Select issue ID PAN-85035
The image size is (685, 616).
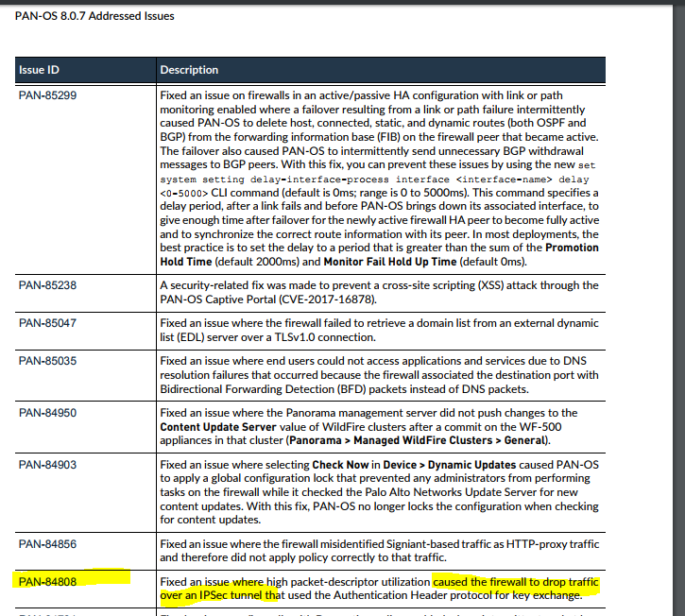tap(47, 361)
